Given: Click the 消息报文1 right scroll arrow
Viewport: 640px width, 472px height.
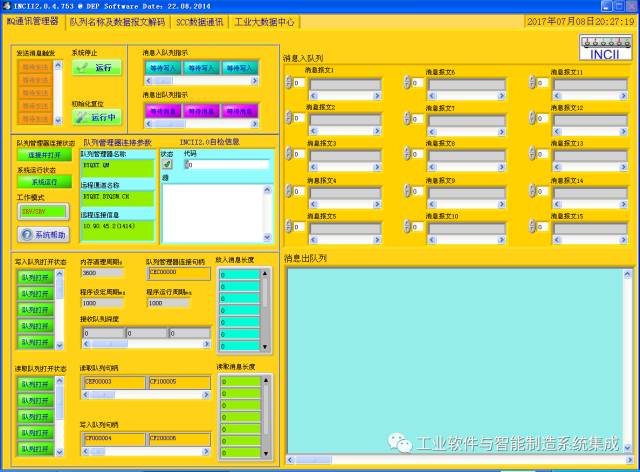Looking at the screenshot, I should tap(377, 96).
